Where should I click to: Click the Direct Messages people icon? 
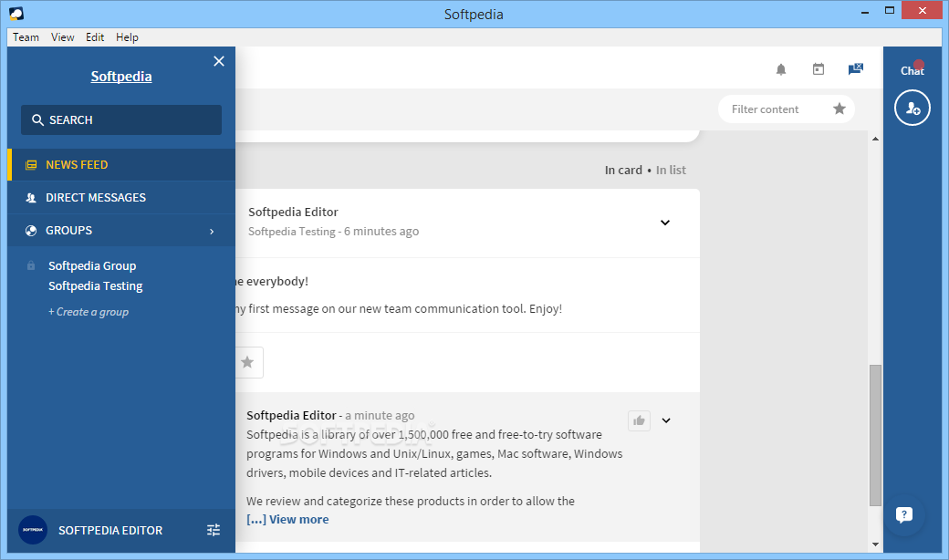[31, 198]
